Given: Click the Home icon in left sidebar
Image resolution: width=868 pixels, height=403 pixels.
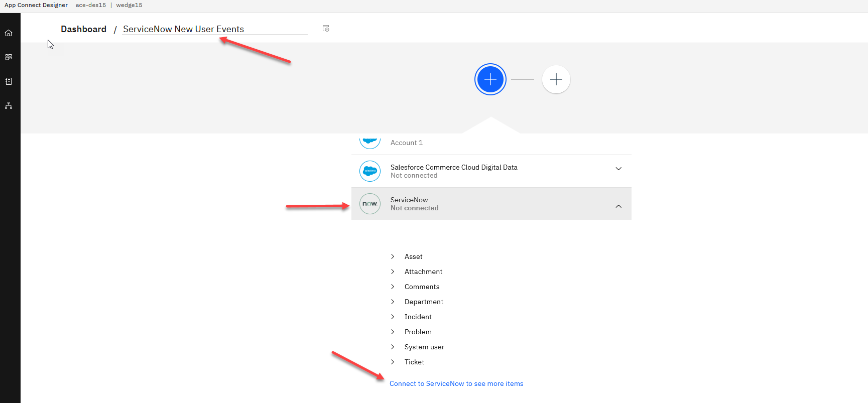Looking at the screenshot, I should click(9, 33).
